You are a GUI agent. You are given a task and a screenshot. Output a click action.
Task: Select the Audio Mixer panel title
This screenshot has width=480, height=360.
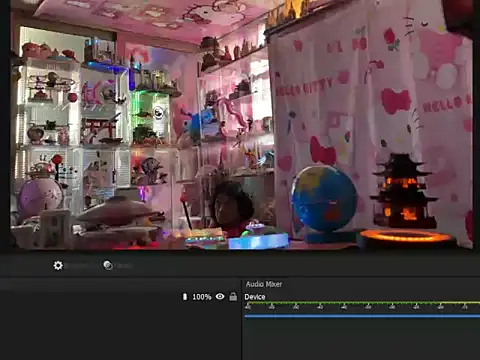pyautogui.click(x=264, y=284)
